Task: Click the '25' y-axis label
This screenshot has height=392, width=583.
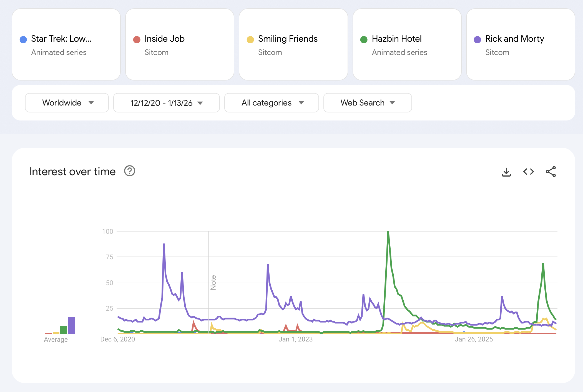Action: 110,308
